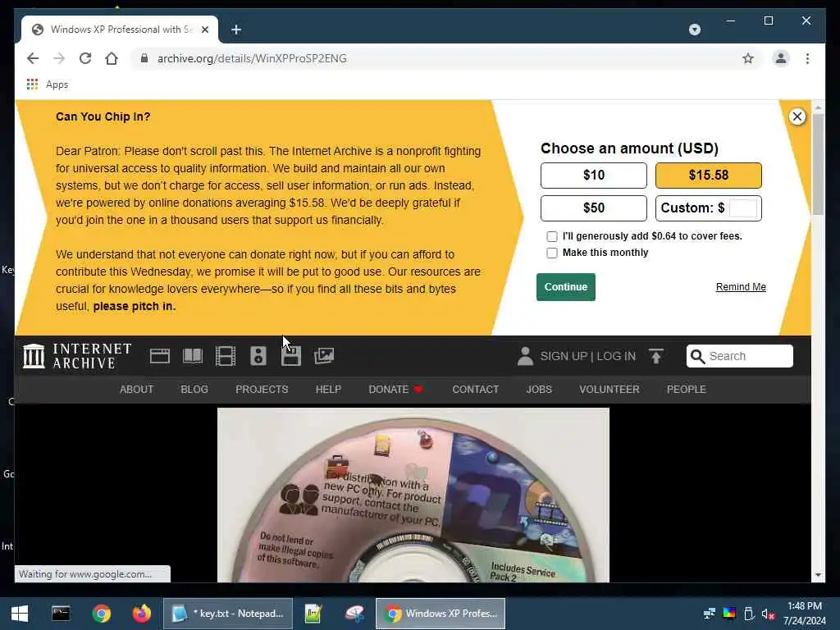Image resolution: width=840 pixels, height=630 pixels.
Task: Open the PEOPLE nav item
Action: pos(687,390)
